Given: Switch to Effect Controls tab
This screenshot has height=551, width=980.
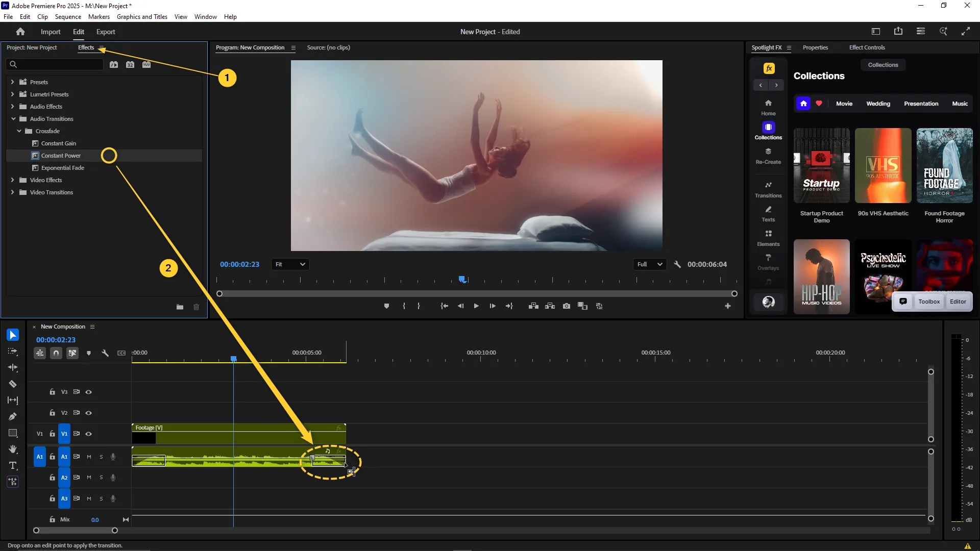Looking at the screenshot, I should click(x=867, y=47).
